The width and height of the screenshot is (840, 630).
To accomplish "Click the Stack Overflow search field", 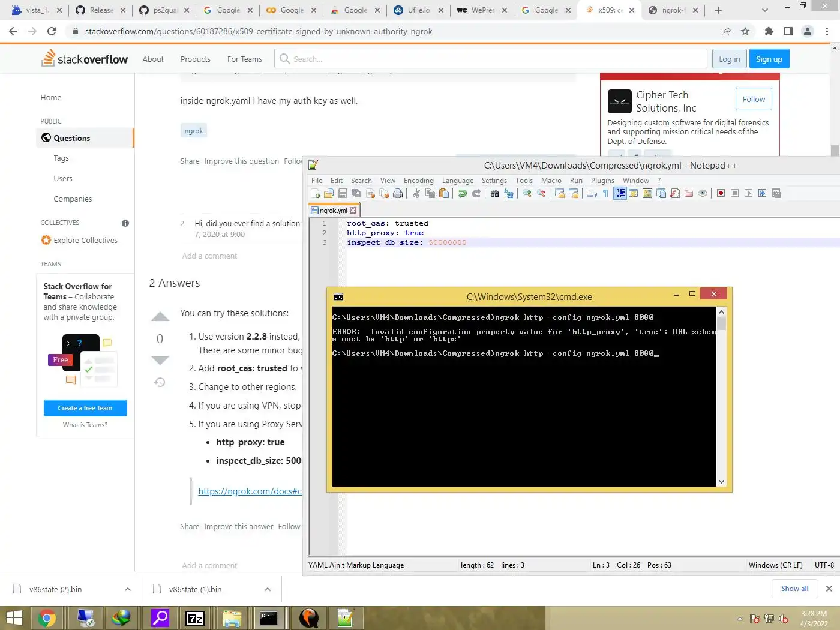I will click(491, 59).
